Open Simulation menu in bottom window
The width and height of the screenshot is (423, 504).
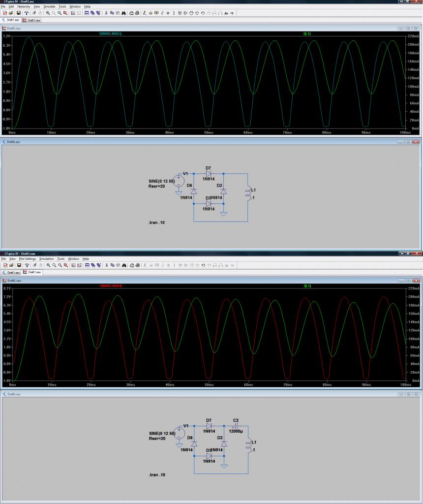47,258
